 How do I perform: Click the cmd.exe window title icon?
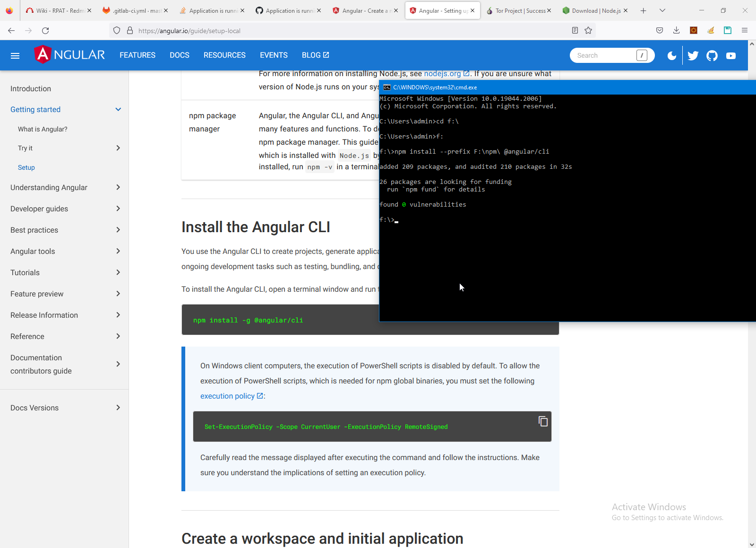[387, 87]
